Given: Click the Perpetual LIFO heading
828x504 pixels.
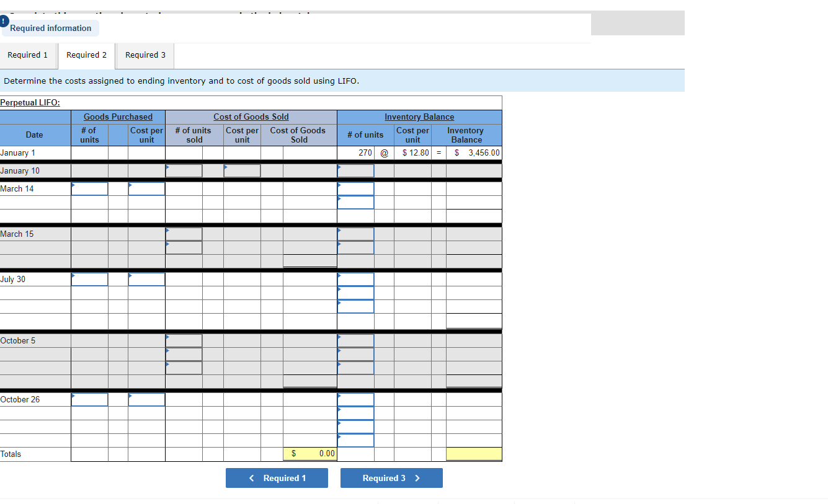Looking at the screenshot, I should coord(30,103).
